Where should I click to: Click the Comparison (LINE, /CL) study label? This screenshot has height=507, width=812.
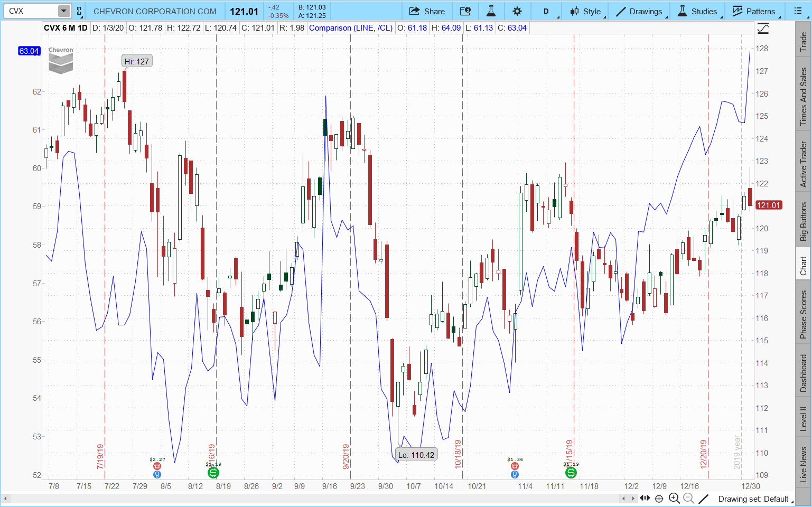pos(351,28)
